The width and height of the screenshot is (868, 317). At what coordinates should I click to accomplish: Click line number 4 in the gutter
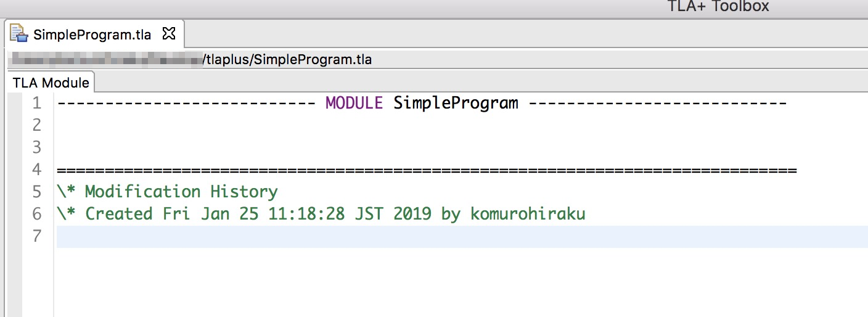(x=37, y=170)
